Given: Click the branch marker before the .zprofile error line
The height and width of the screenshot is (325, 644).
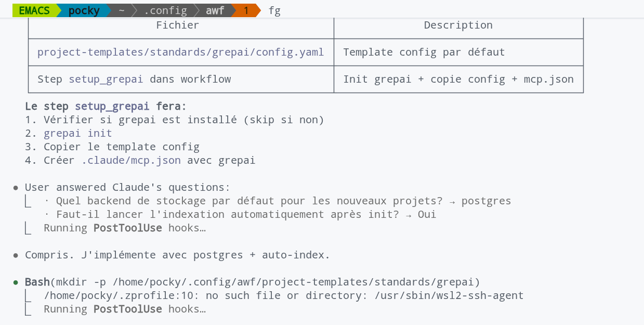Looking at the screenshot, I should 29,296.
